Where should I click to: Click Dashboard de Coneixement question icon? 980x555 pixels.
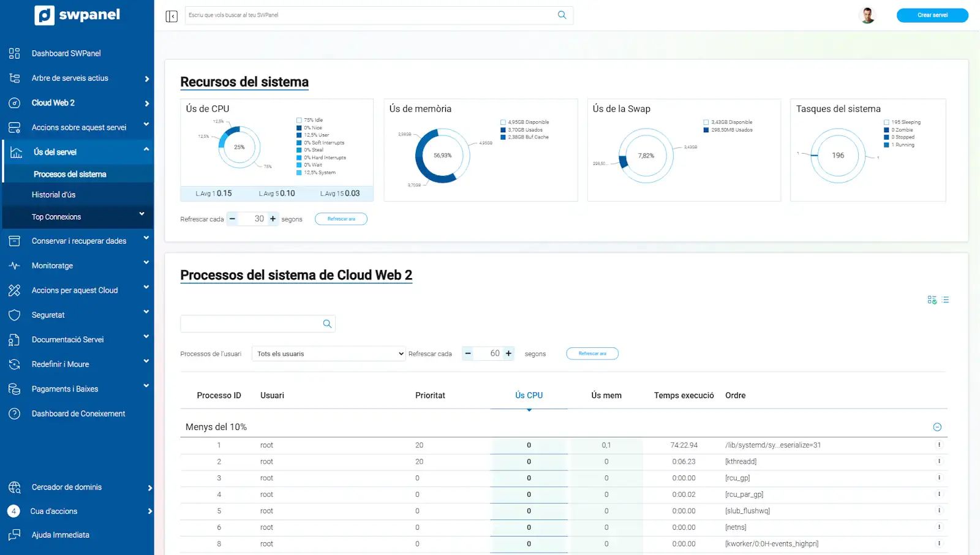(15, 413)
